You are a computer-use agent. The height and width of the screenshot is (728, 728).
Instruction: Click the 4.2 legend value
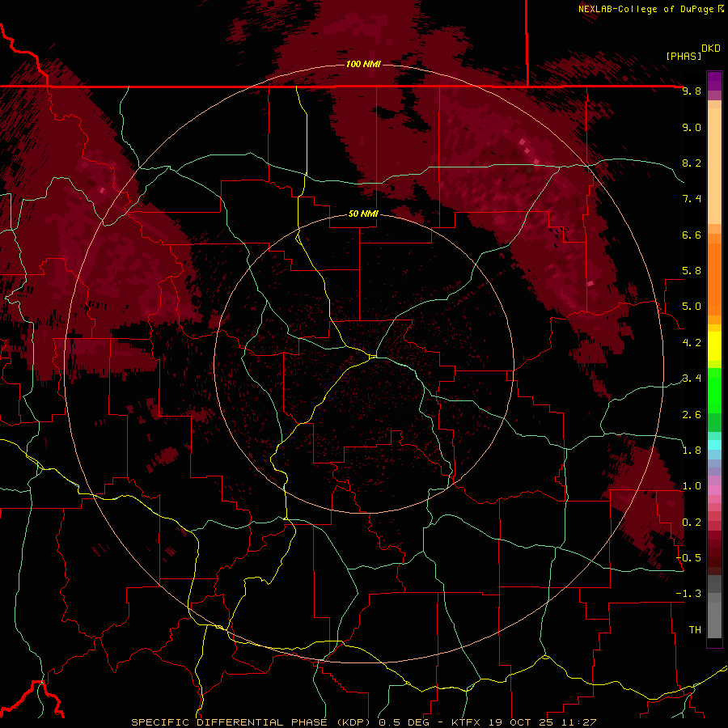click(x=692, y=343)
